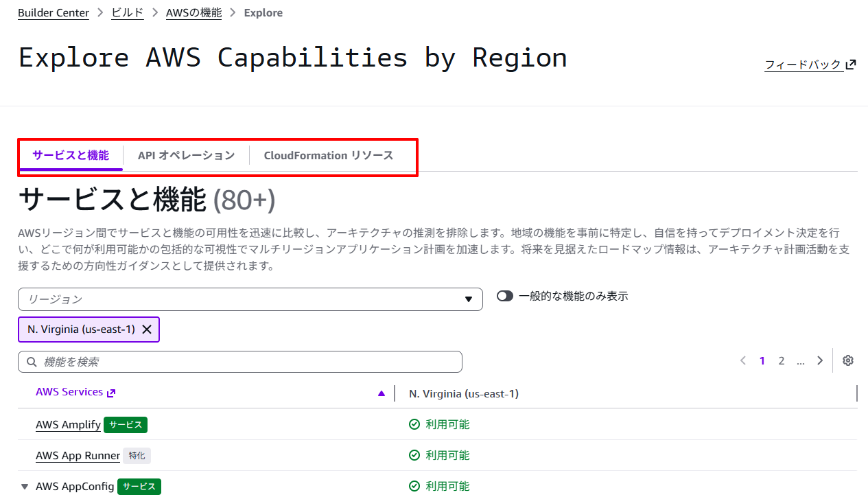Click the 機能を検索 search field

pos(240,362)
